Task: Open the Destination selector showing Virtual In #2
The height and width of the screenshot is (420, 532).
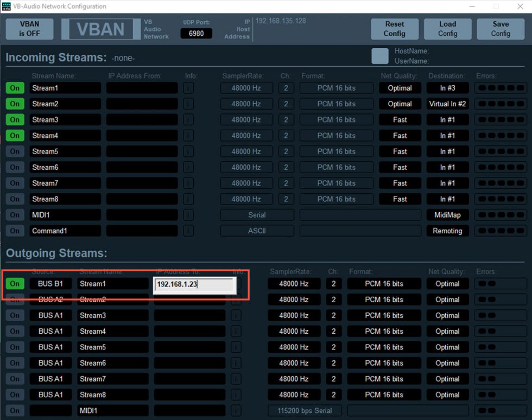Action: click(447, 103)
